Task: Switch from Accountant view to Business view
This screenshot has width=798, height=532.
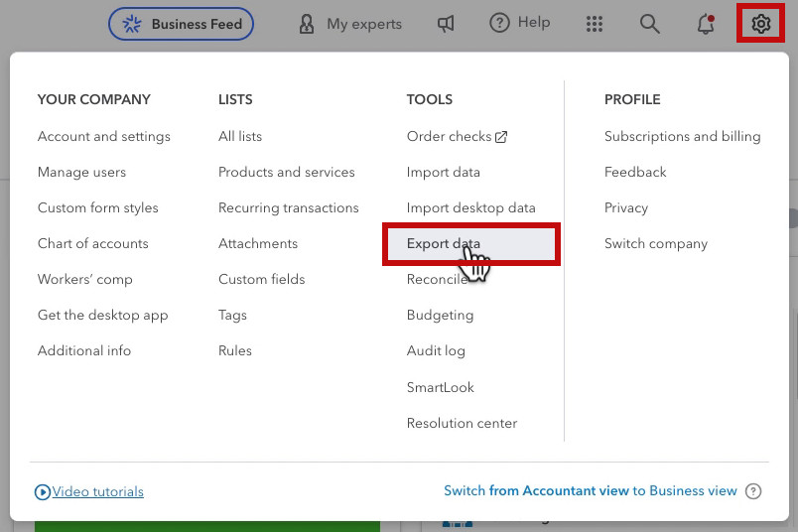Action: tap(591, 490)
